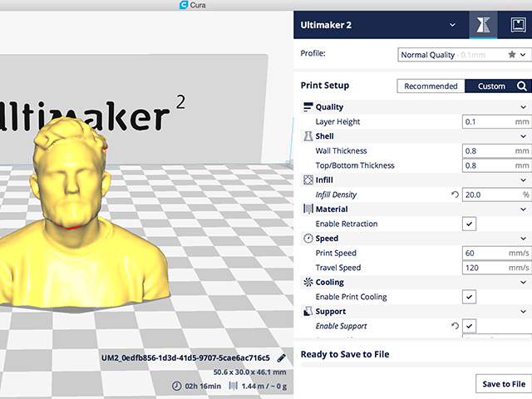
Task: Reset Enable Support with the revert arrow
Action: tap(455, 326)
